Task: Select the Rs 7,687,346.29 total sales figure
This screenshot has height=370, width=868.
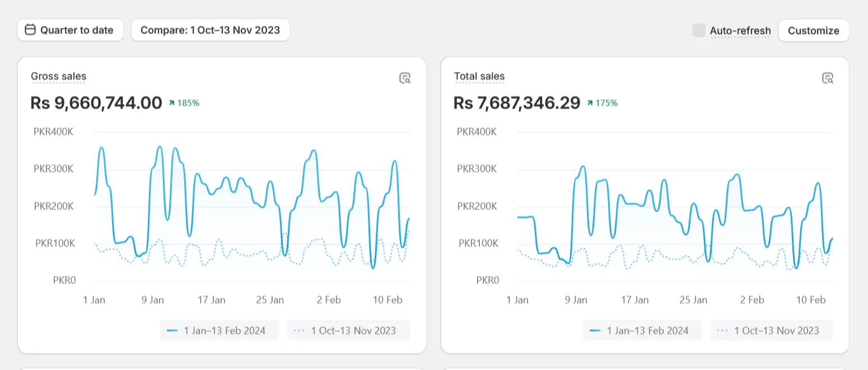Action: point(517,103)
